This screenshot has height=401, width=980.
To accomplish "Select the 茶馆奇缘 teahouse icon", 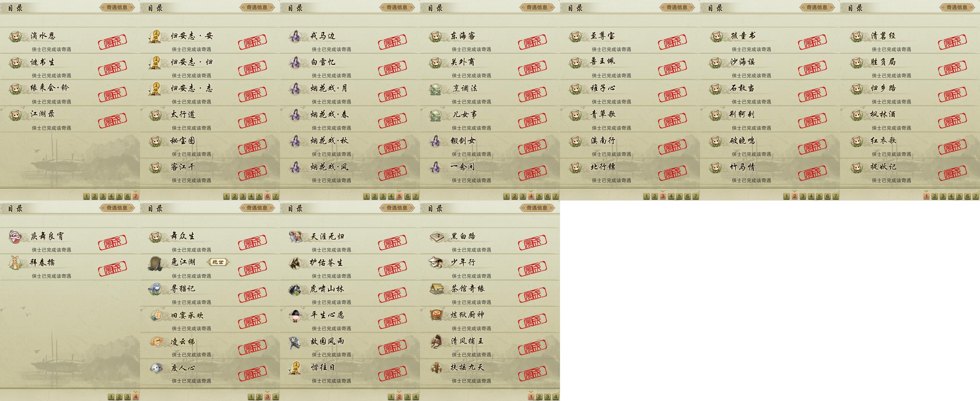I will click(x=437, y=289).
